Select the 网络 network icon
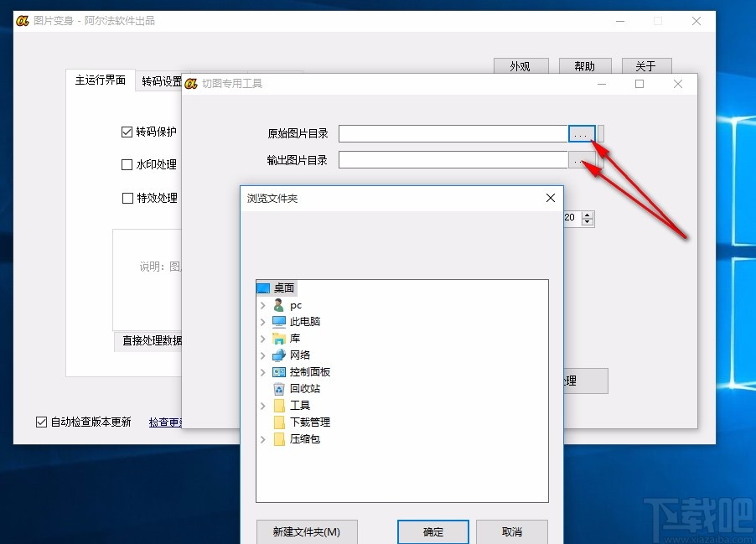The height and width of the screenshot is (544, 756). [x=280, y=355]
